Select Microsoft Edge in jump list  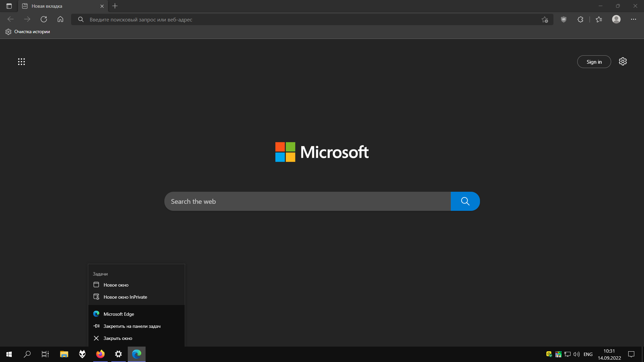137,314
